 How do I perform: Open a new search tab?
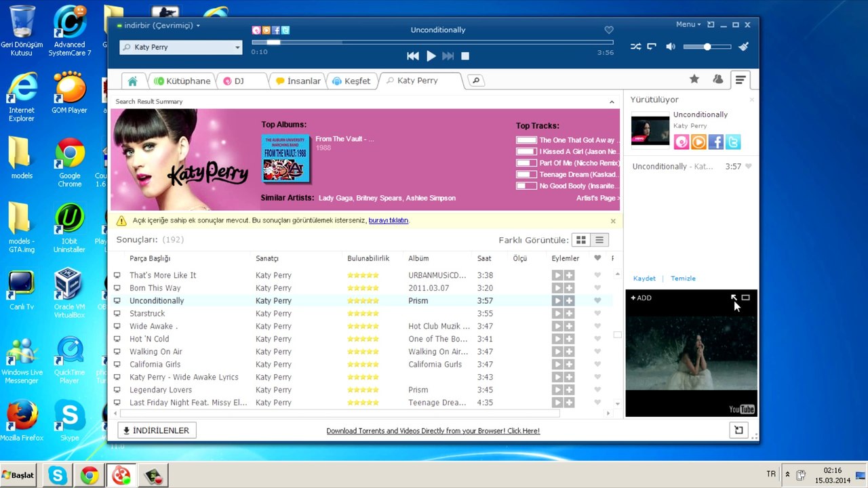click(475, 81)
